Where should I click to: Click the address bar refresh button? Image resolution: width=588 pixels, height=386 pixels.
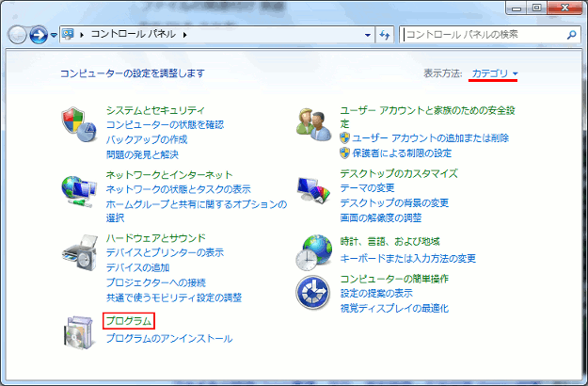coord(385,35)
